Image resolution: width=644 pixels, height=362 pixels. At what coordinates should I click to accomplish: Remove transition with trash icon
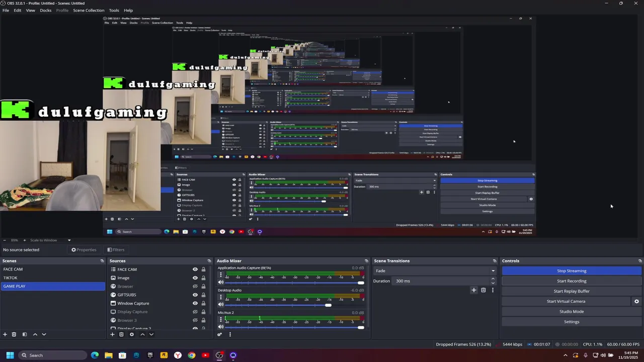pos(483,290)
